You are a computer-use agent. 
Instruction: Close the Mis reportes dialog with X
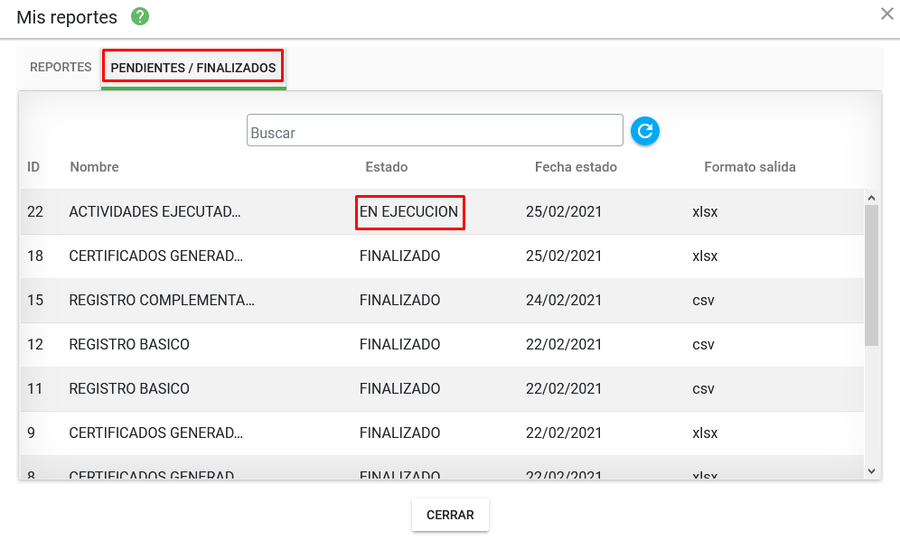887,14
